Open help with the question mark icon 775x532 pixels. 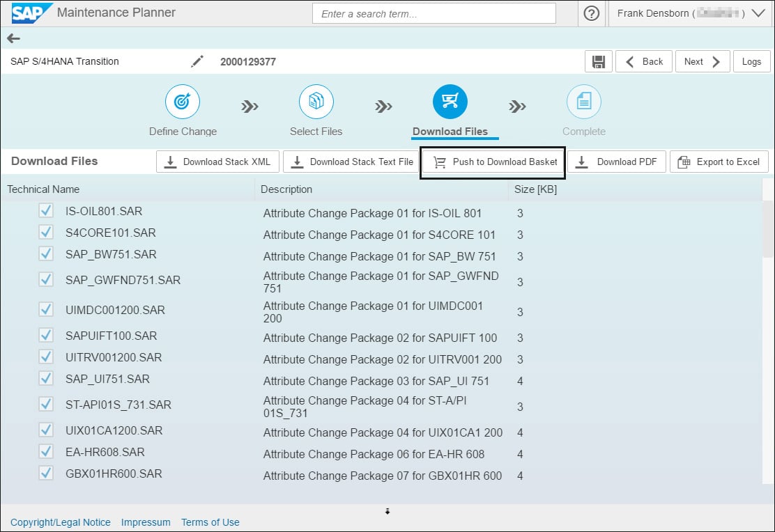click(x=592, y=13)
